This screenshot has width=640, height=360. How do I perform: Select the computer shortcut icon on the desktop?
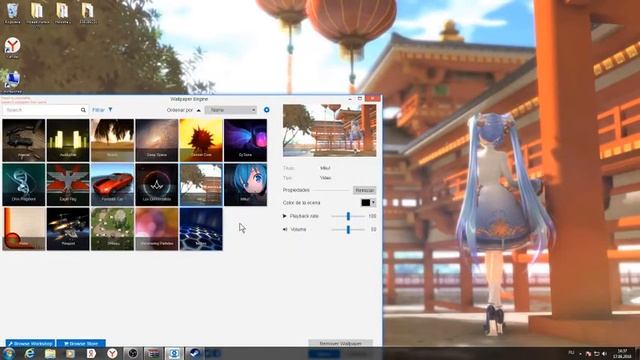(13, 81)
